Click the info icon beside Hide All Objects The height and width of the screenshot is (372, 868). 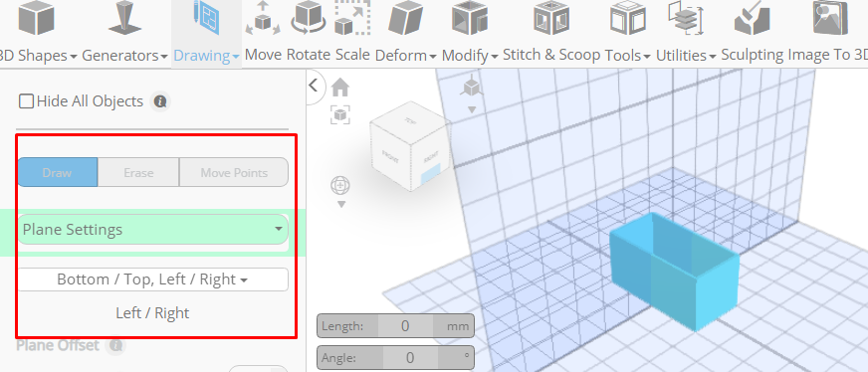point(160,101)
